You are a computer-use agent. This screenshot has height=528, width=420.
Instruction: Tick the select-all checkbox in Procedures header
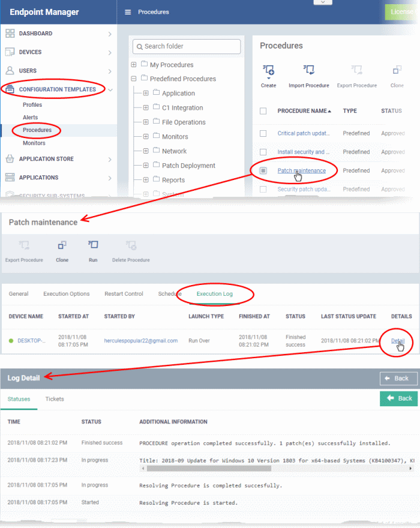pos(263,111)
